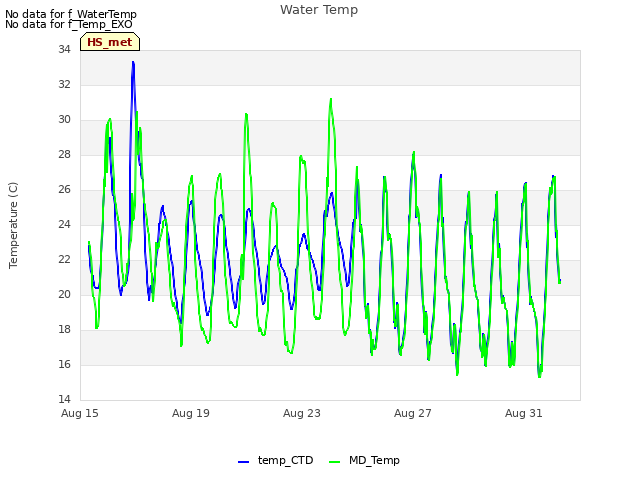Click the green MD_Temp peak above 31
Viewport: 640px width, 480px height.
[x=331, y=99]
